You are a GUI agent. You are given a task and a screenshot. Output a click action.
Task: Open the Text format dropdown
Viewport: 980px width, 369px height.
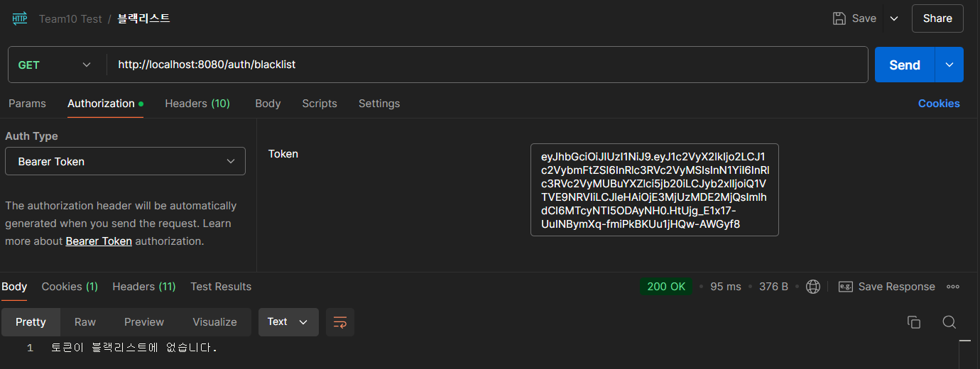[x=288, y=322]
